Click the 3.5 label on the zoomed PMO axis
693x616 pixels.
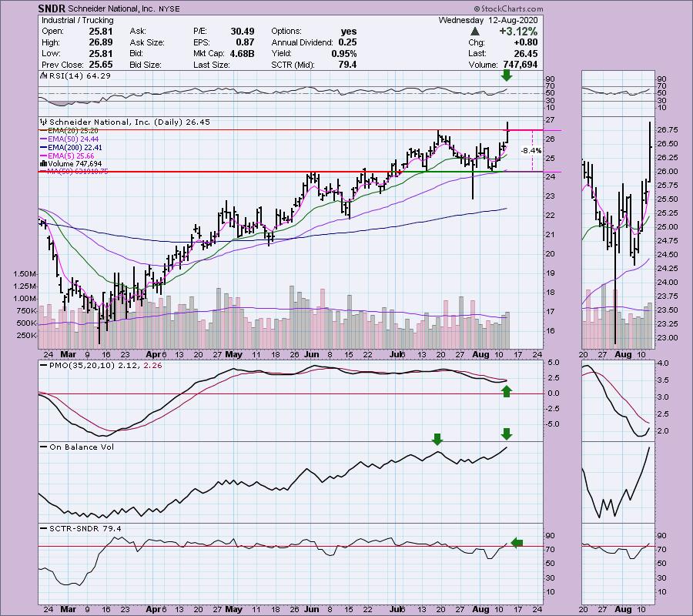663,380
